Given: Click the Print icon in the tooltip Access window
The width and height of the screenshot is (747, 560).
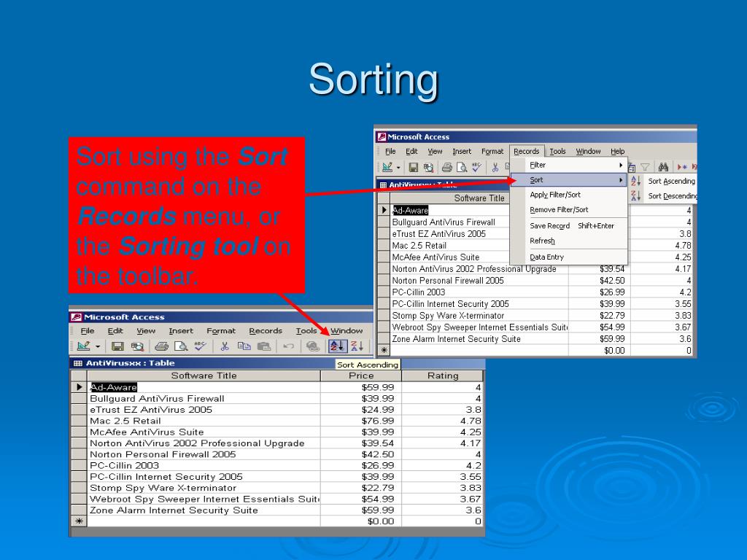Looking at the screenshot, I should tap(161, 346).
